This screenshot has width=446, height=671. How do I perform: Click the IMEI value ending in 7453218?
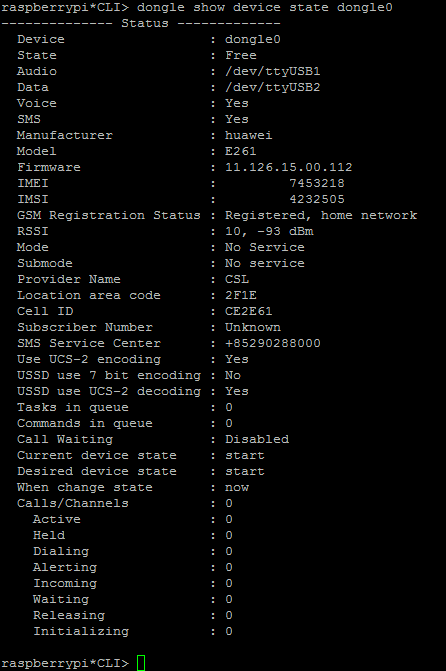[x=317, y=183]
